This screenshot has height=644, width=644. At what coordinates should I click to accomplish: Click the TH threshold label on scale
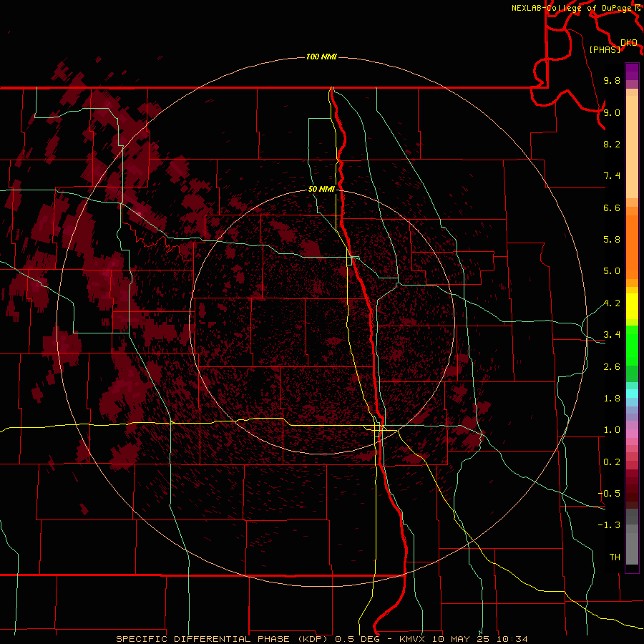[615, 557]
